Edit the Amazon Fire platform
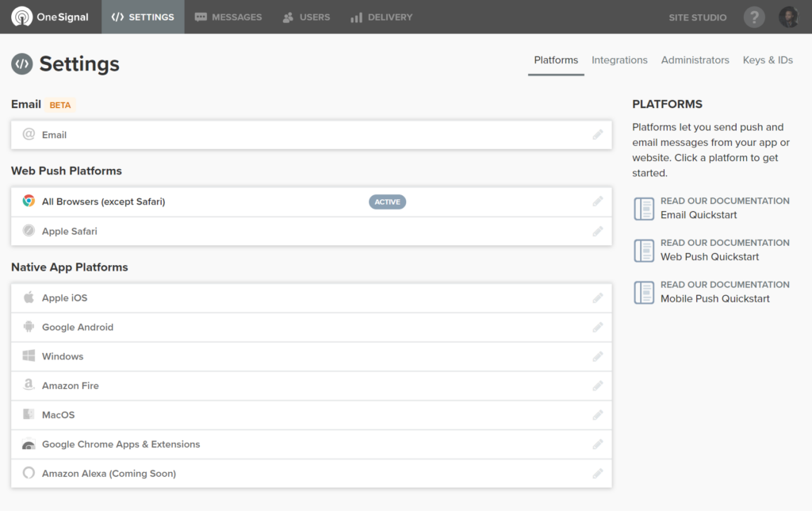Viewport: 812px width, 511px height. coord(598,386)
